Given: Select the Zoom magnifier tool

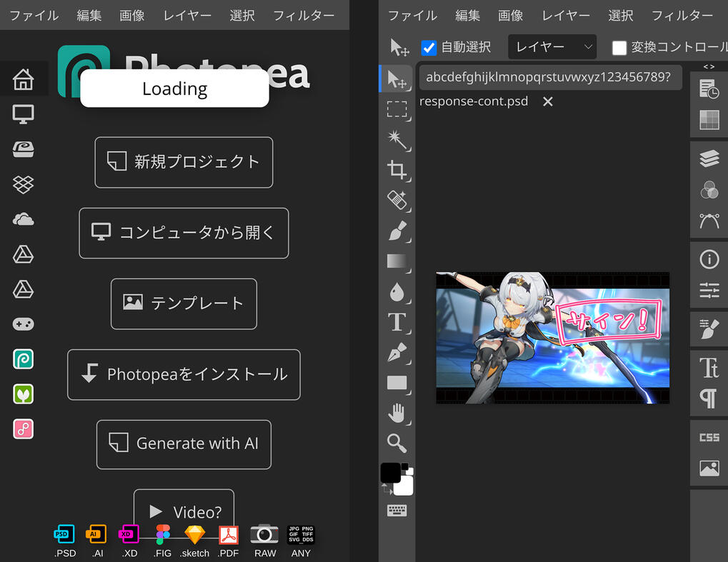Looking at the screenshot, I should (x=397, y=443).
